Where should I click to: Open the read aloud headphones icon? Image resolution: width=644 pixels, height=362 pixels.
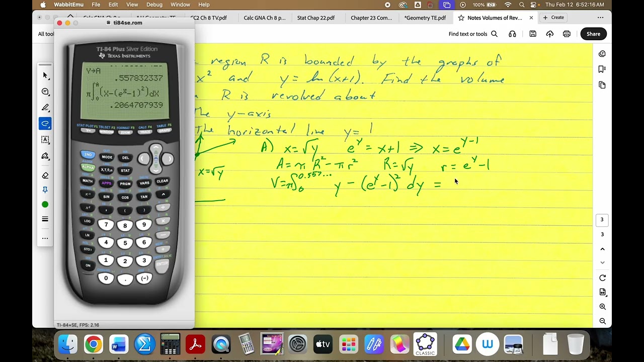512,34
